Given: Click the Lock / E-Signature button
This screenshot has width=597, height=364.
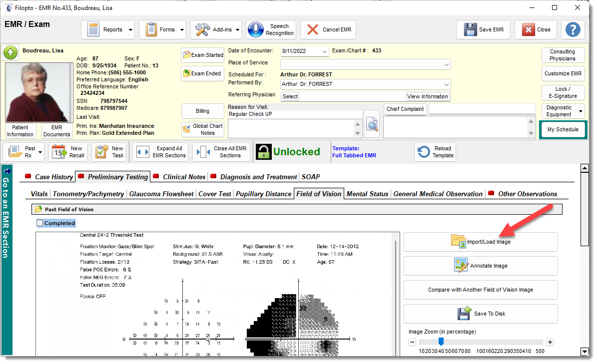Looking at the screenshot, I should (563, 92).
